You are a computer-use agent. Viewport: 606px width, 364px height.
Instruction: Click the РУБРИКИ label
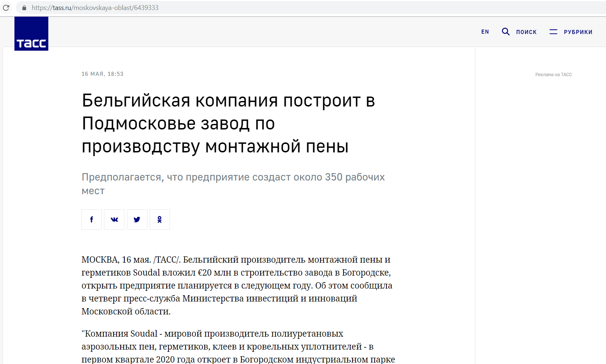point(578,32)
